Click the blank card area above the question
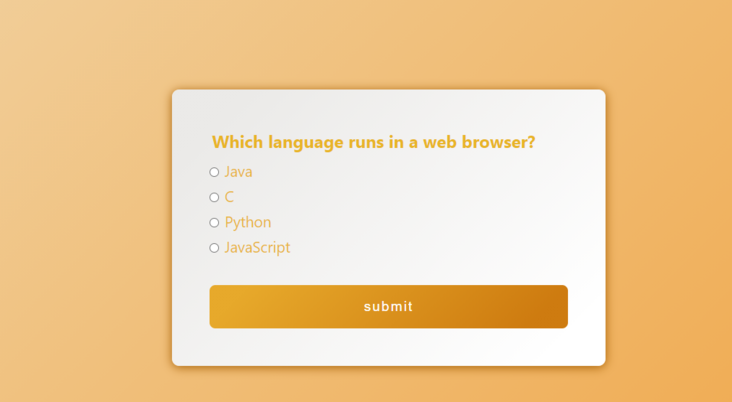Viewport: 732px width, 402px height. pyautogui.click(x=388, y=110)
